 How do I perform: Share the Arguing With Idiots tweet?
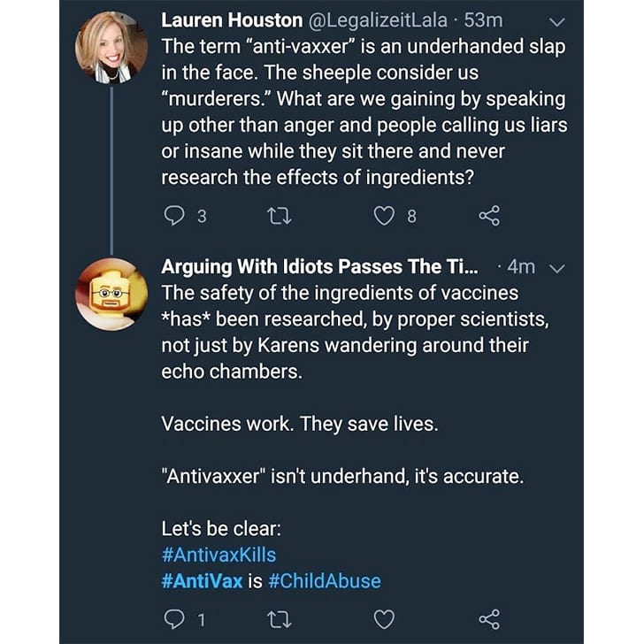point(489,619)
